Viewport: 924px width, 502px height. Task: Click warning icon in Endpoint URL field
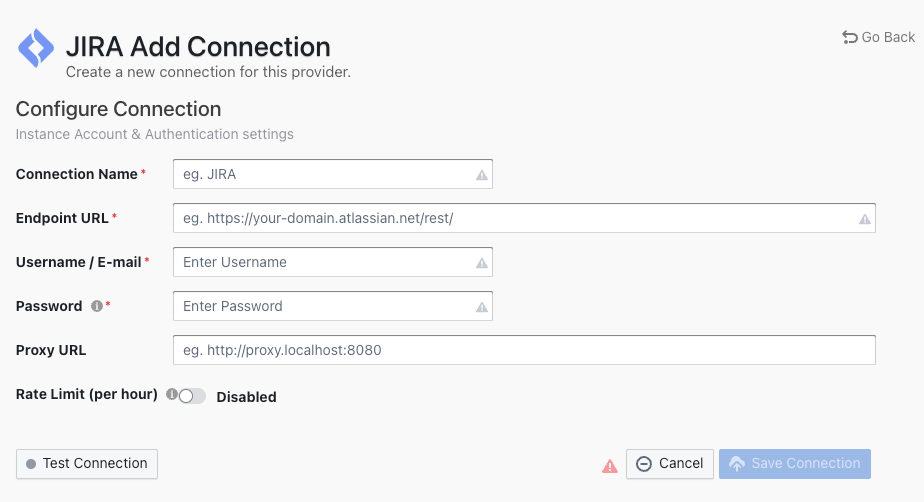[864, 219]
